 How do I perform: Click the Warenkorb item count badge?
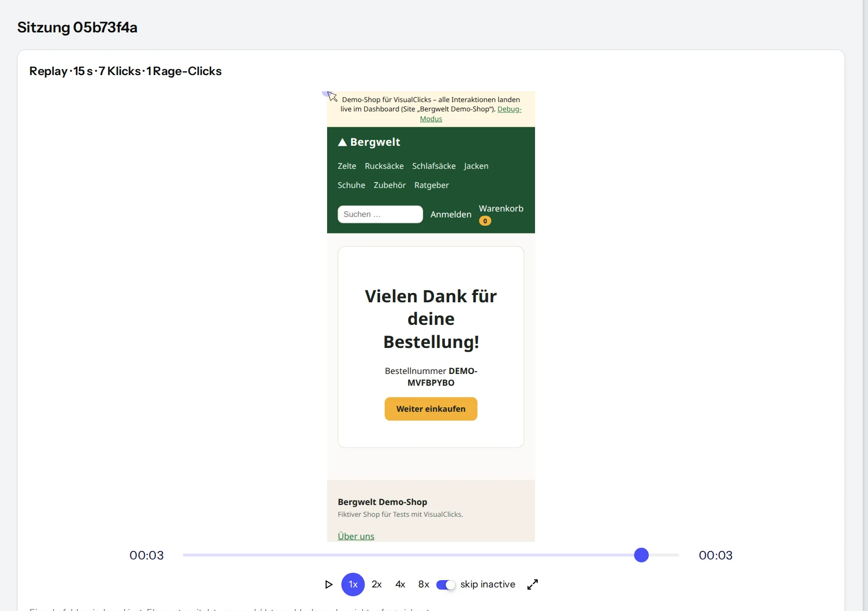[485, 221]
